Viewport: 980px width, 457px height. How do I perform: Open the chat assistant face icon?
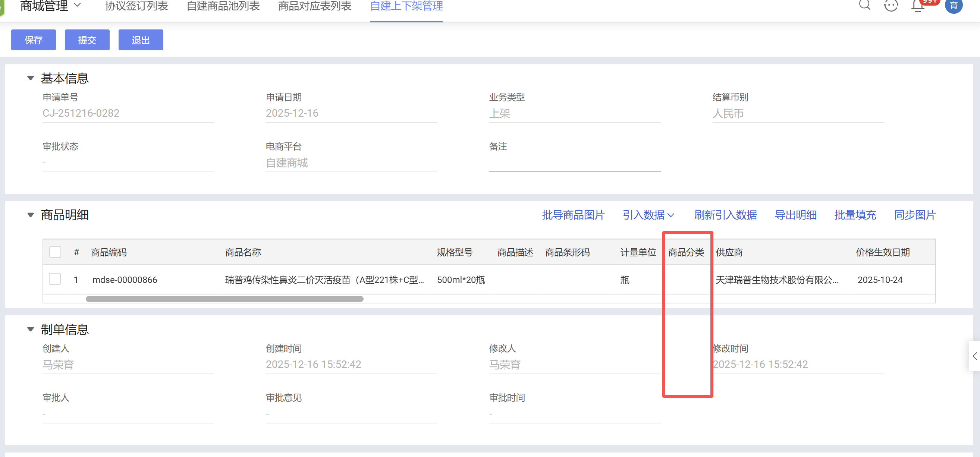891,5
